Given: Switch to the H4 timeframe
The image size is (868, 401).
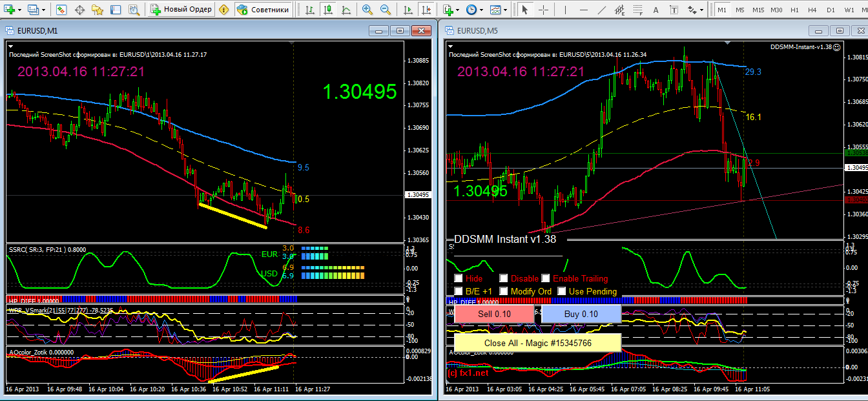Looking at the screenshot, I should tap(812, 10).
